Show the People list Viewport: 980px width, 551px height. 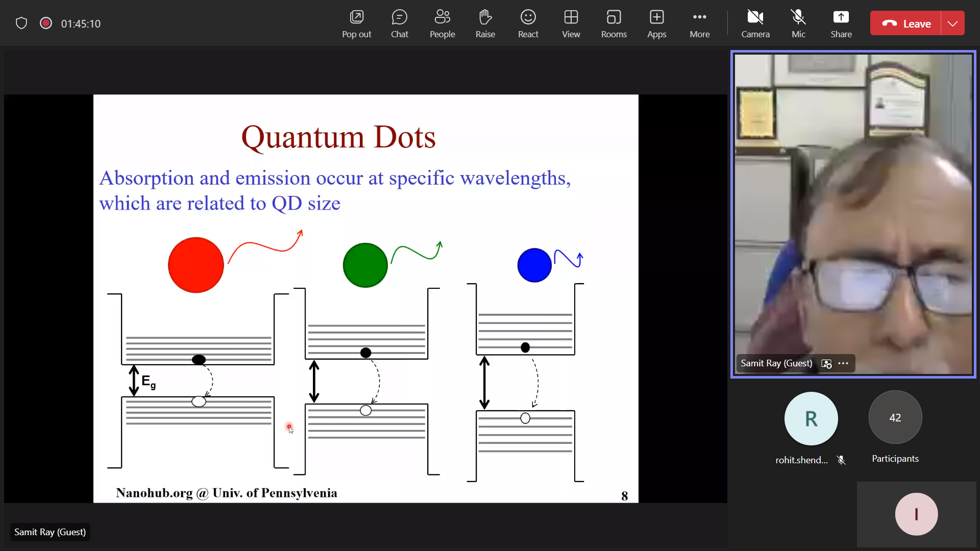click(x=442, y=23)
